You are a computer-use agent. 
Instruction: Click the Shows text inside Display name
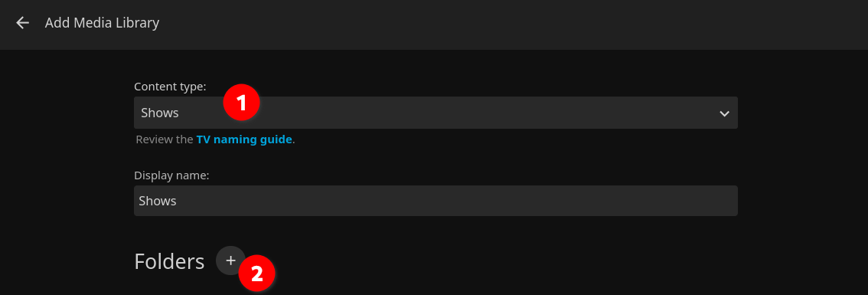pos(158,201)
